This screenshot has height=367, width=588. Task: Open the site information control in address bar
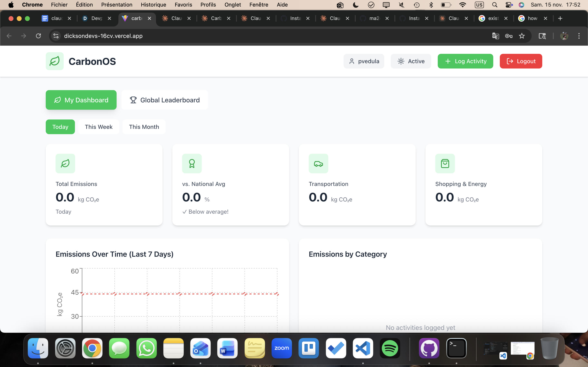(56, 36)
